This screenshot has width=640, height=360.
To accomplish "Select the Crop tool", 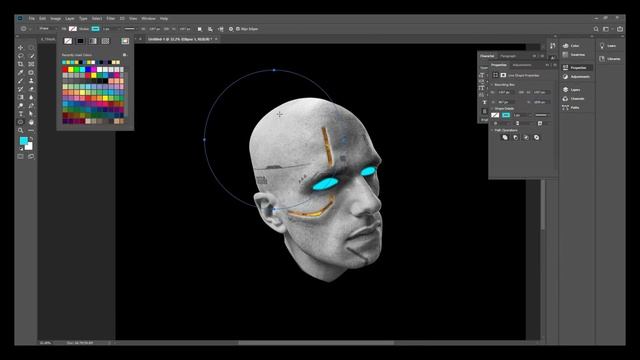I will pos(20,64).
